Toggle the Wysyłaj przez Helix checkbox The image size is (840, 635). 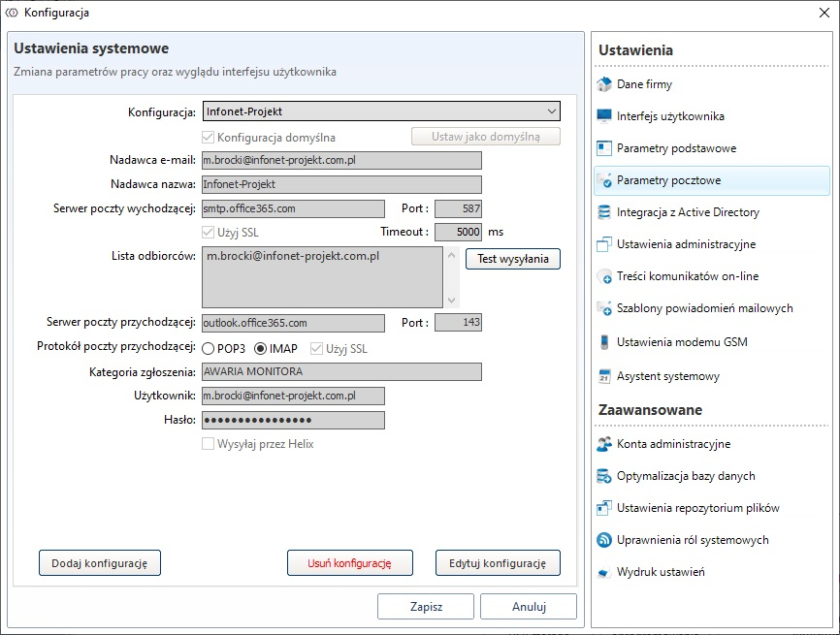click(x=208, y=444)
